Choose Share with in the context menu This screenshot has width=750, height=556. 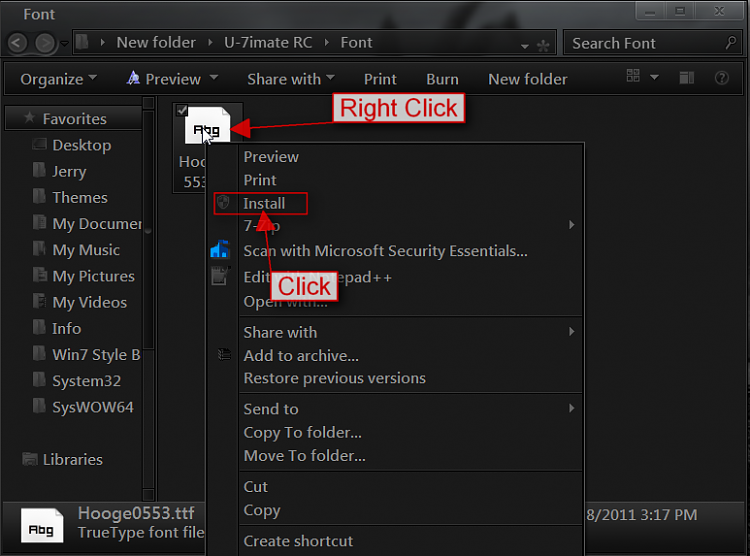coord(280,333)
